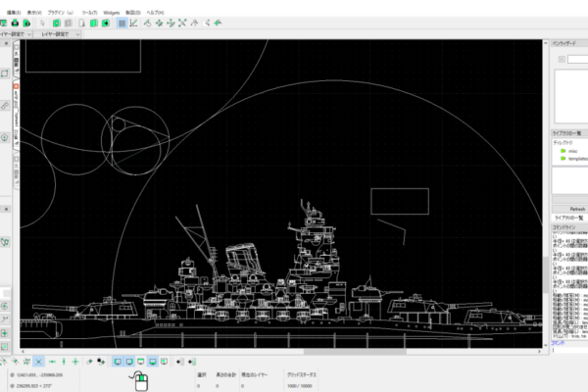
Task: Toggle the right dock area button
Action: coord(129,362)
